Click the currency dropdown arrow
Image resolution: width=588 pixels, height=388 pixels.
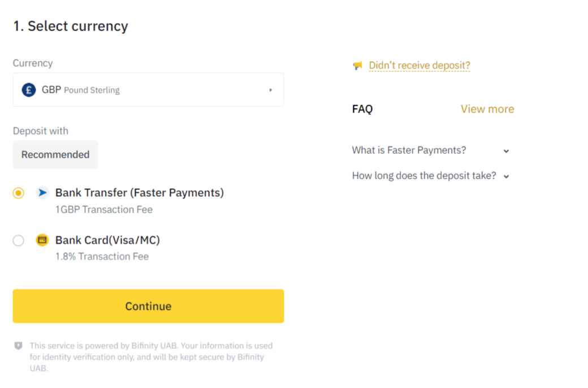tap(270, 90)
